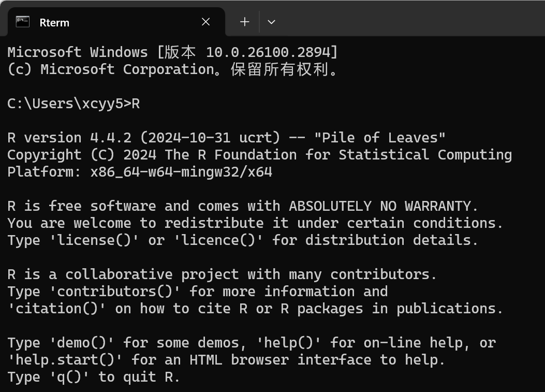Click the C:\Users\xcyy5>R prompt line
545x392 pixels.
[x=73, y=104]
